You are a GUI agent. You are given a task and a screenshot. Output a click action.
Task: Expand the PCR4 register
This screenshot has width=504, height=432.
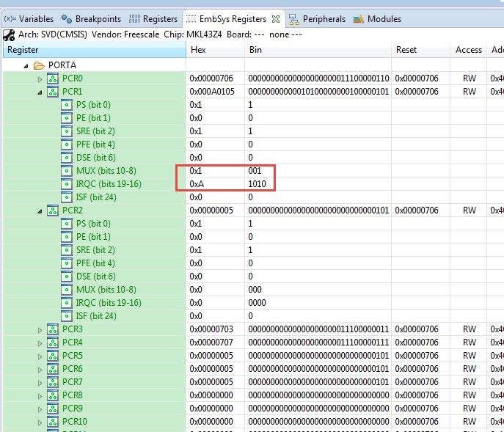pos(40,343)
